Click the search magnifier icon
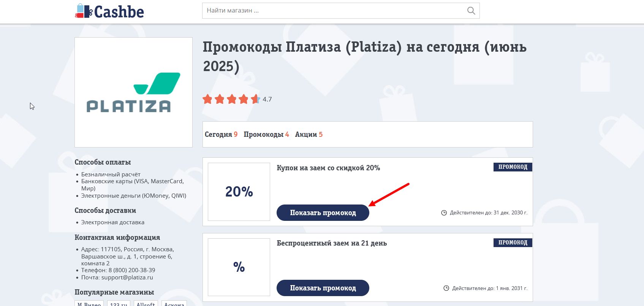This screenshot has width=644, height=306. [x=471, y=11]
